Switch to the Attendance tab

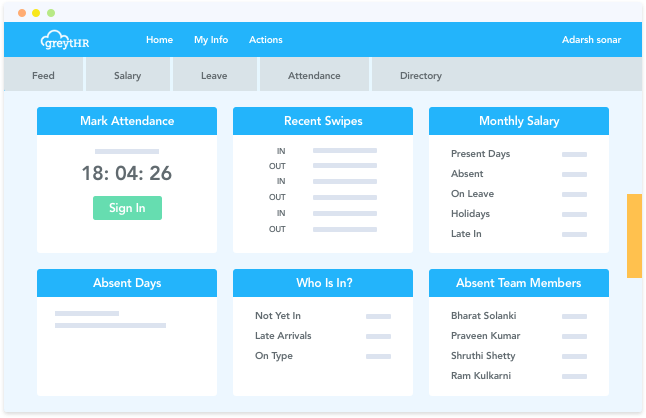314,76
